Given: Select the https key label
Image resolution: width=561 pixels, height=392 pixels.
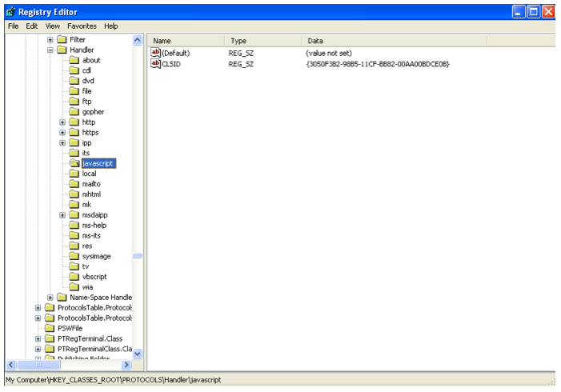Looking at the screenshot, I should [x=90, y=133].
